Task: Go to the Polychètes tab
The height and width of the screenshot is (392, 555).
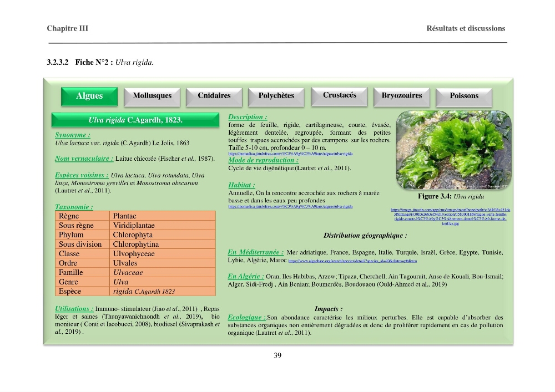Action: tap(276, 97)
